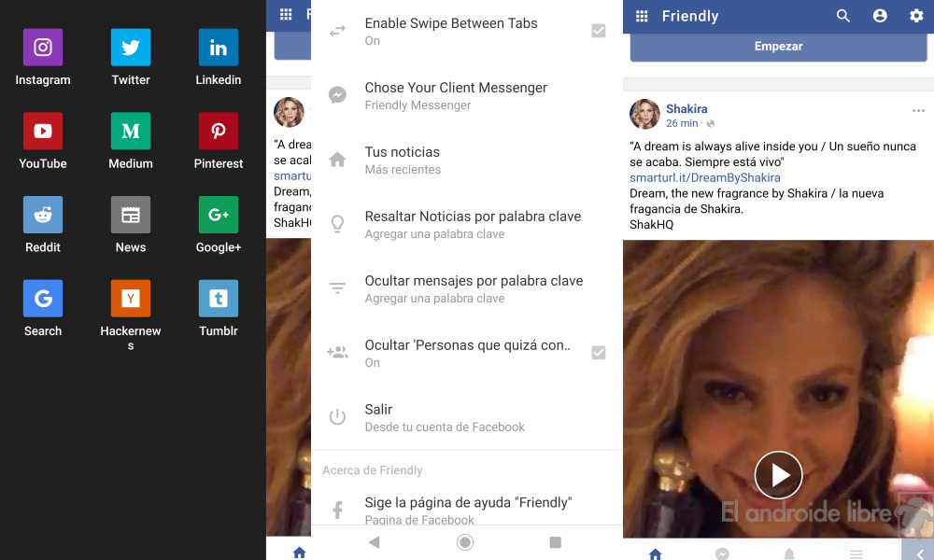
Task: Switch to the Notifications bell tab
Action: [789, 554]
